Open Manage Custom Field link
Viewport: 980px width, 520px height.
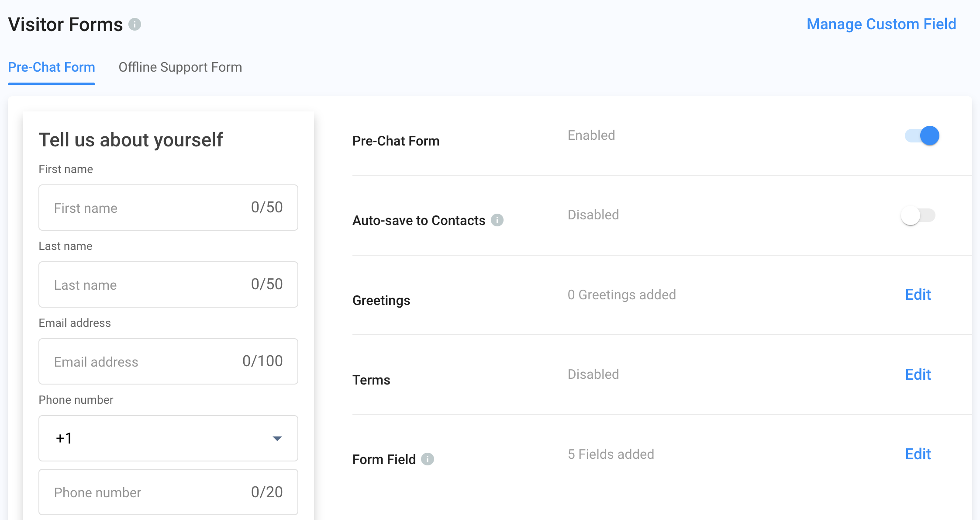tap(881, 24)
